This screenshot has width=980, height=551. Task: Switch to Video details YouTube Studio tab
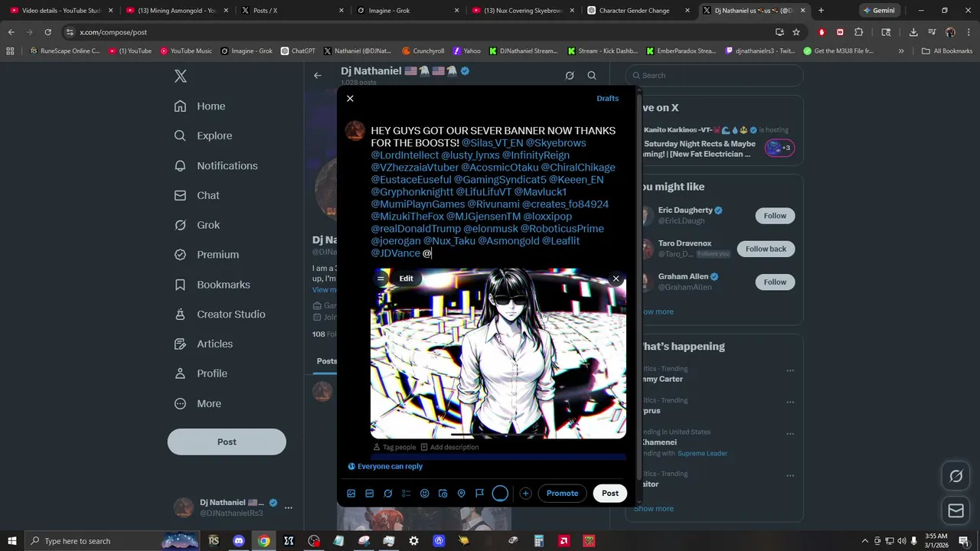pos(61,11)
